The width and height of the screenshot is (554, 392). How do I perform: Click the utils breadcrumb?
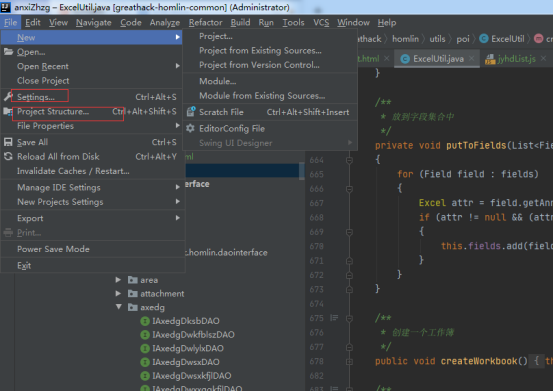437,39
